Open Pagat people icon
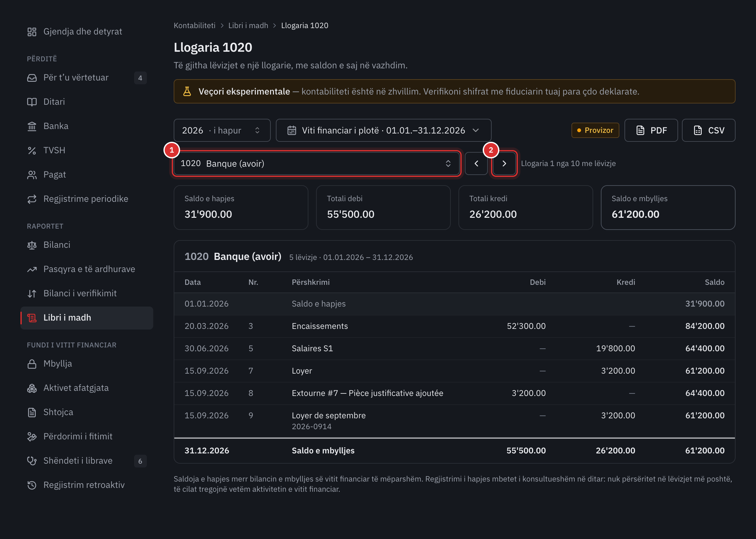This screenshot has height=539, width=756. [32, 175]
